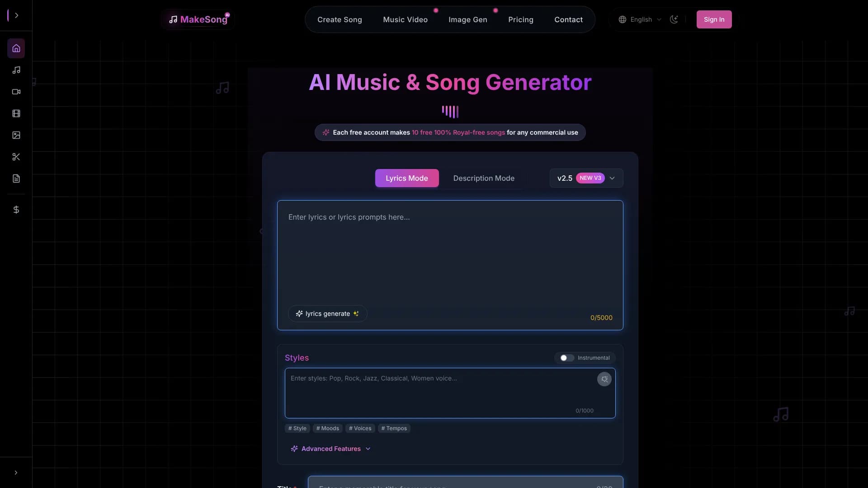Viewport: 868px width, 488px height.
Task: Select the # Voices tag
Action: pyautogui.click(x=360, y=428)
